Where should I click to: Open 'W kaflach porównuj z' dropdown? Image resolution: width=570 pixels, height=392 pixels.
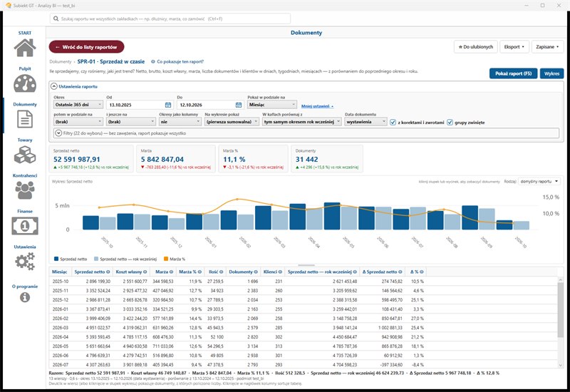point(302,122)
